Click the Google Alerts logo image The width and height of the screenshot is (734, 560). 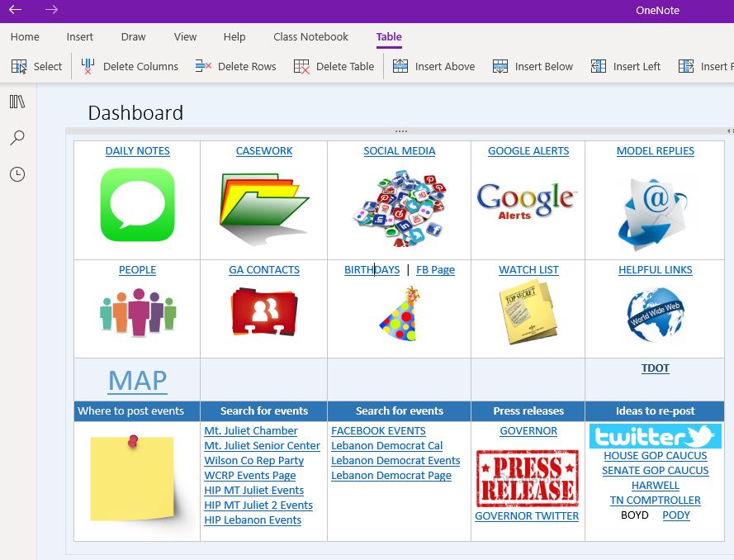(x=527, y=201)
